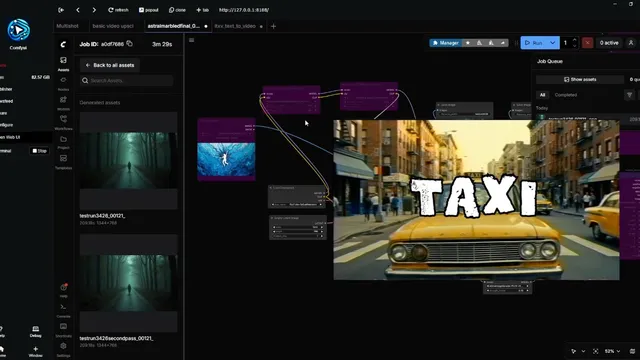Open the Run options dropdown arrow
Image resolution: width=640 pixels, height=360 pixels.
[x=553, y=43]
